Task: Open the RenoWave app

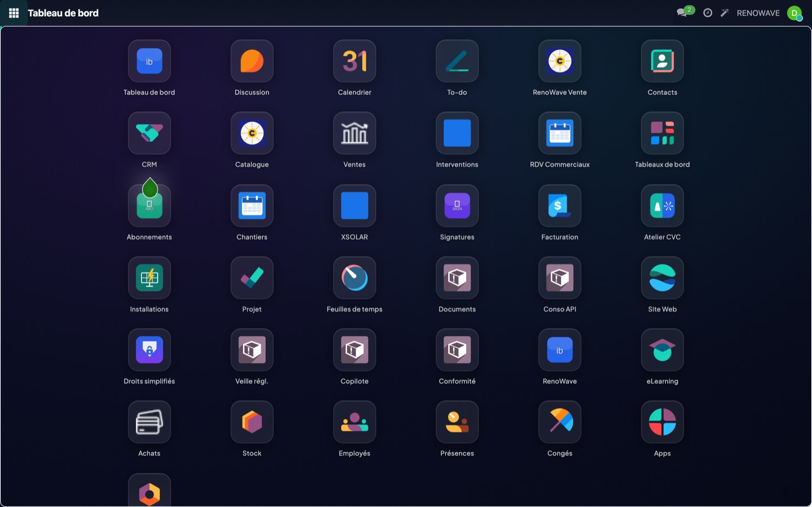Action: [x=560, y=350]
